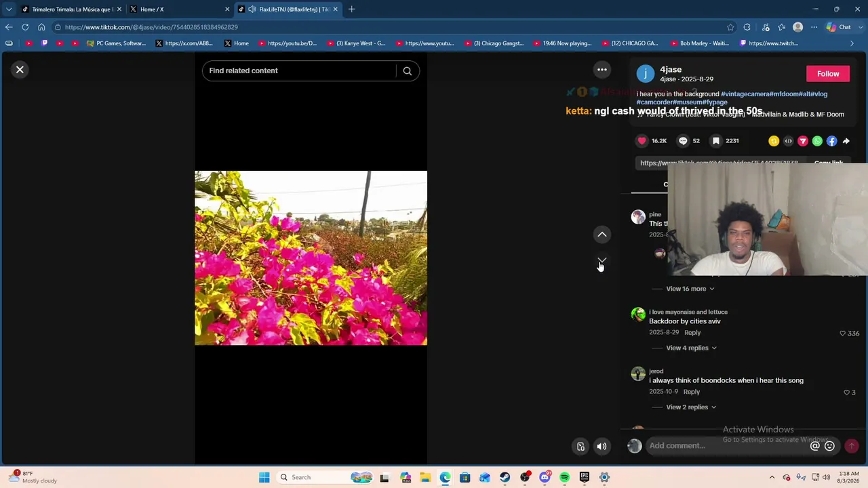Click the TikTok URL address bar

(387, 27)
